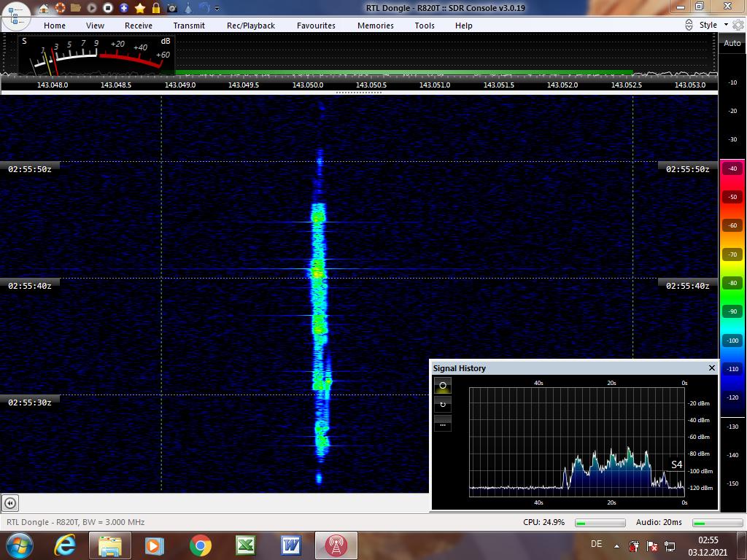Open the Memories ribbon tab
Viewport: 747px width, 560px height.
coord(376,26)
